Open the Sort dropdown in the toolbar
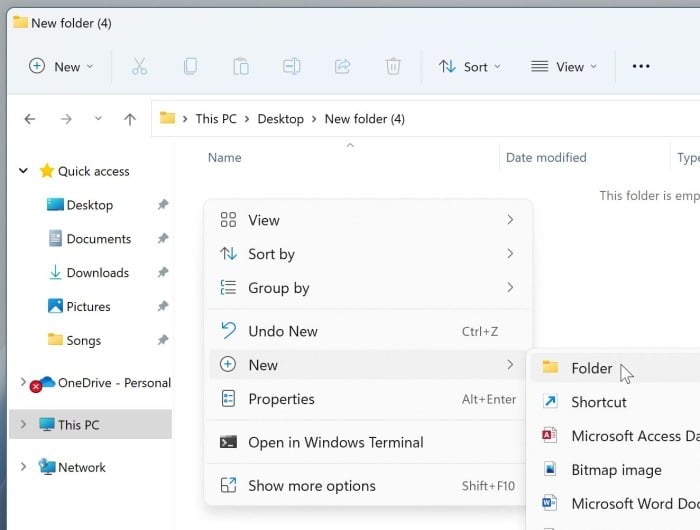Viewport: 700px width, 530px height. pos(470,67)
